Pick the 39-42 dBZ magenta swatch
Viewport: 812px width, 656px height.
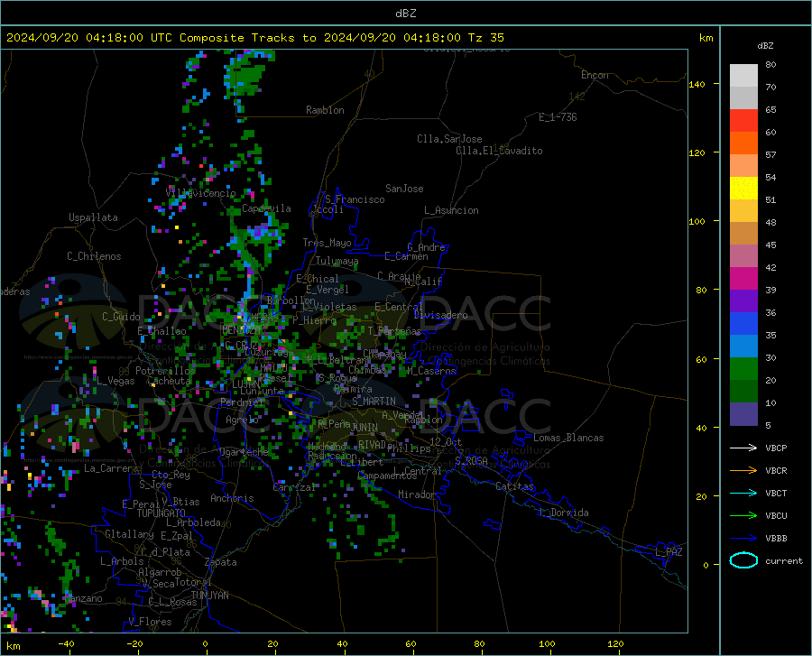[743, 279]
